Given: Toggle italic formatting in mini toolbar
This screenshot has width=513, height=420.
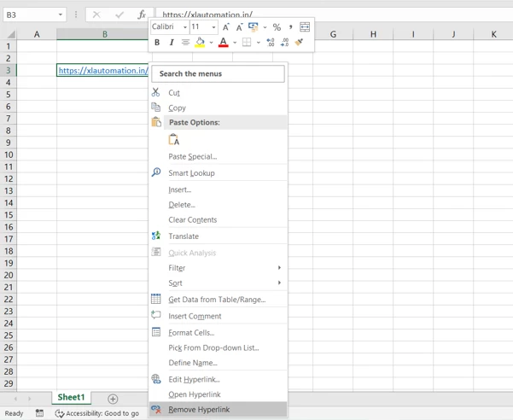Looking at the screenshot, I should 172,42.
